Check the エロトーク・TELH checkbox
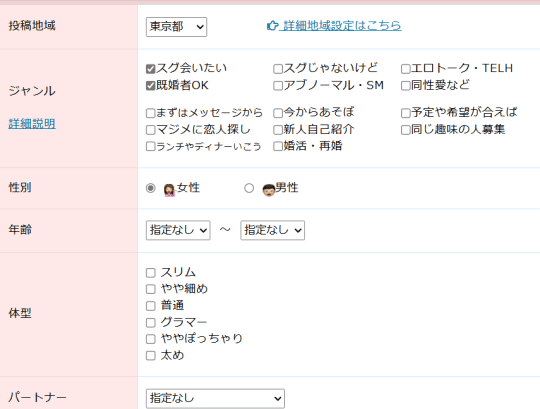This screenshot has height=409, width=540. tap(406, 69)
